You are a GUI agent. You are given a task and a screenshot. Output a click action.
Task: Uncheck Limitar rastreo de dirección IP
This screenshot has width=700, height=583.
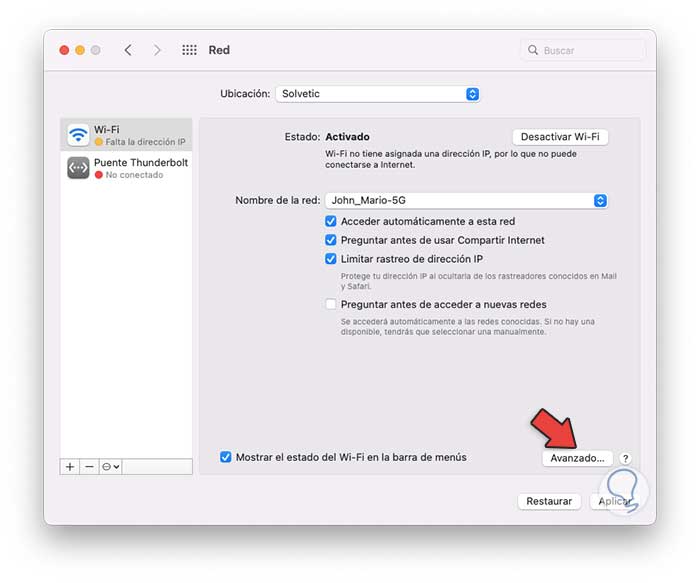click(330, 259)
